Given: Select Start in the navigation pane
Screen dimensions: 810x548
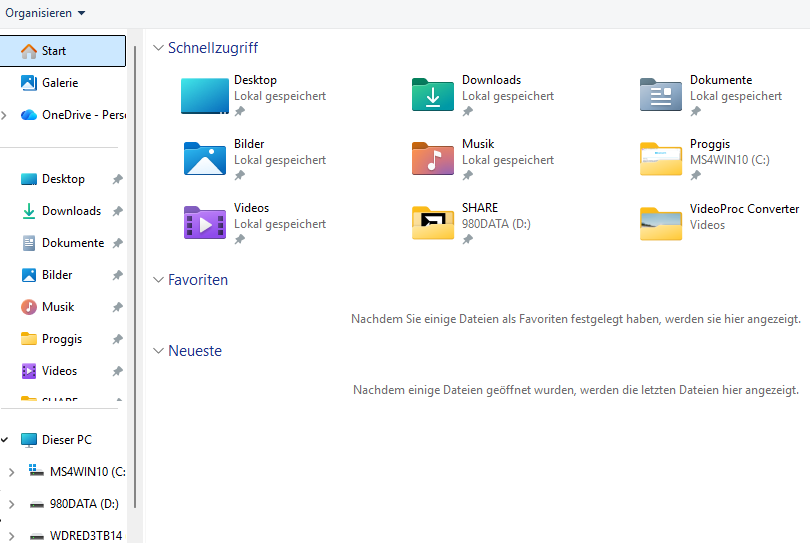Looking at the screenshot, I should click(63, 51).
